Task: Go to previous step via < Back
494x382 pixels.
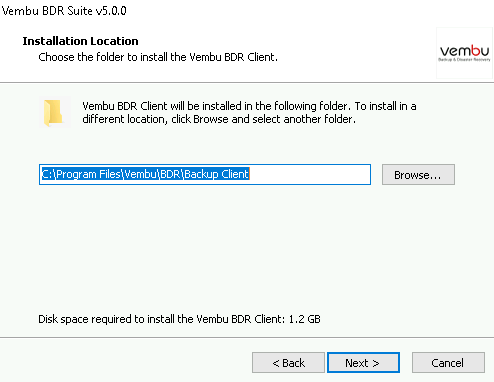Action: pyautogui.click(x=288, y=363)
